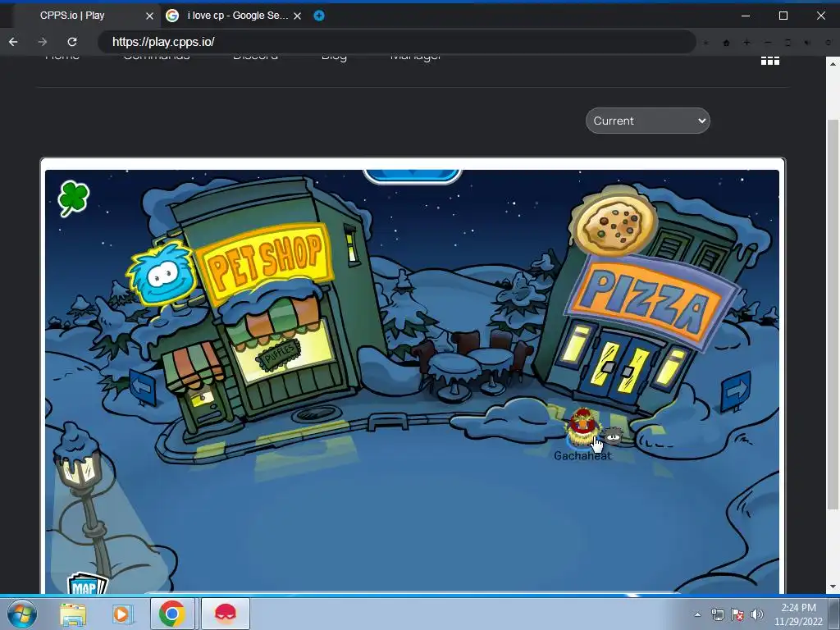Click the black puffle beside Gachaheat
This screenshot has width=840, height=630.
[614, 435]
